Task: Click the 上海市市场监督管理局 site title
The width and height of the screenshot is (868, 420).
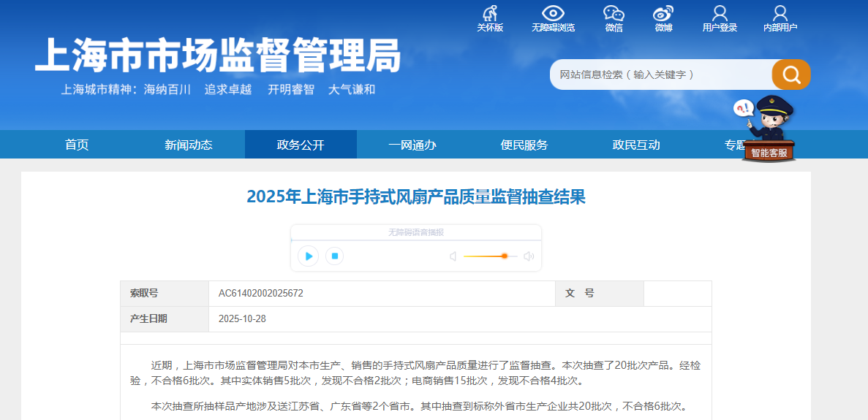Action: (x=218, y=56)
